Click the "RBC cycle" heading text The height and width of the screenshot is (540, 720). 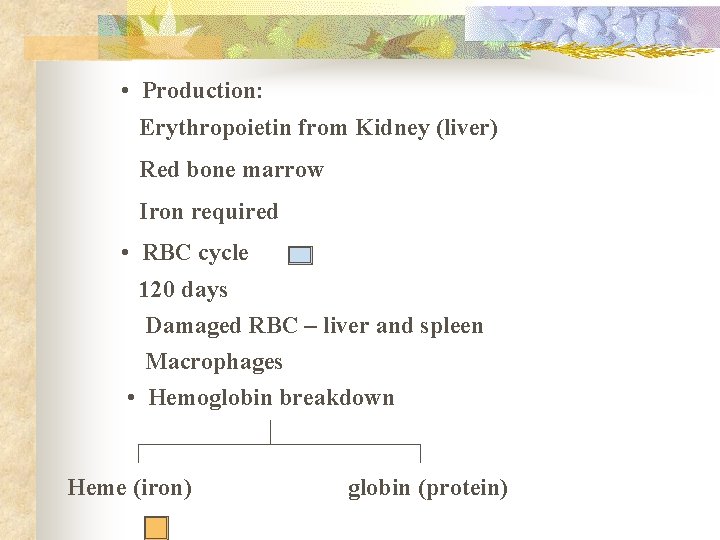[195, 253]
